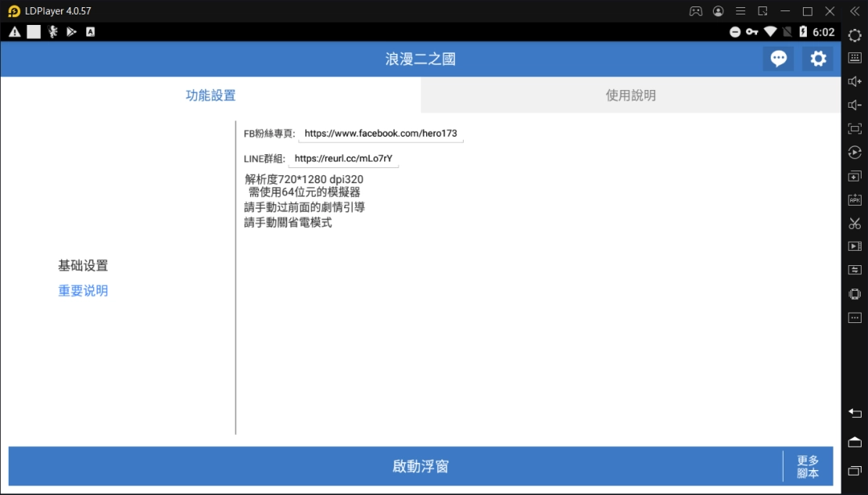Shake the device via phone icon
This screenshot has height=495, width=868.
click(x=854, y=294)
